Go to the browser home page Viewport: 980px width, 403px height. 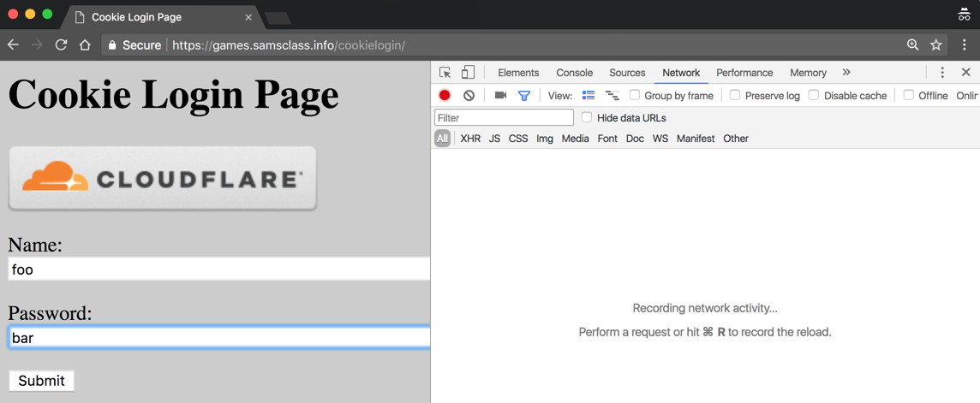coord(85,44)
